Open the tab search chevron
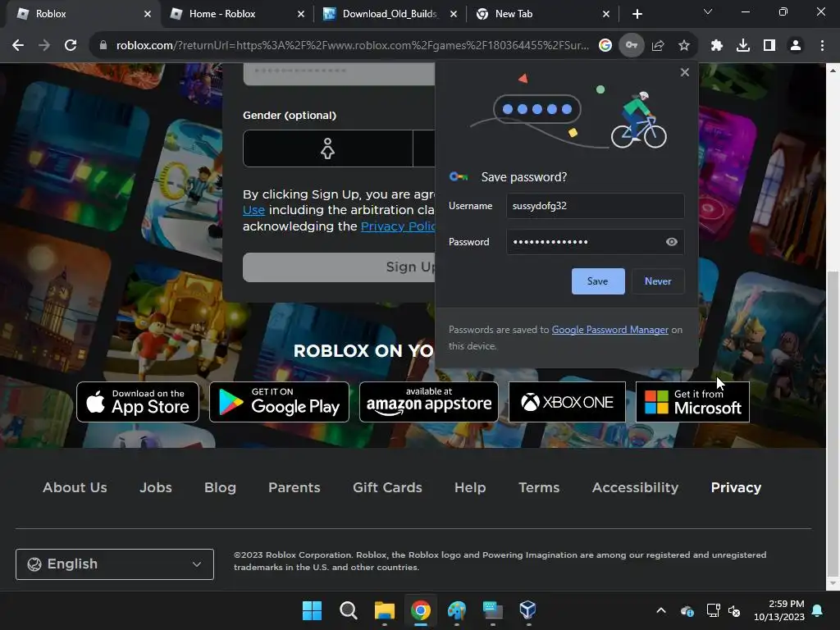The height and width of the screenshot is (630, 840). tap(708, 11)
